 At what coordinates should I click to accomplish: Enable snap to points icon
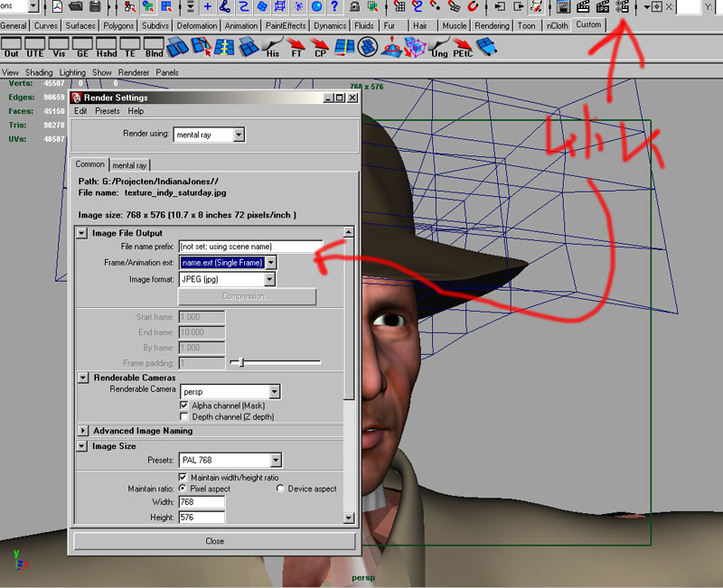point(436,6)
